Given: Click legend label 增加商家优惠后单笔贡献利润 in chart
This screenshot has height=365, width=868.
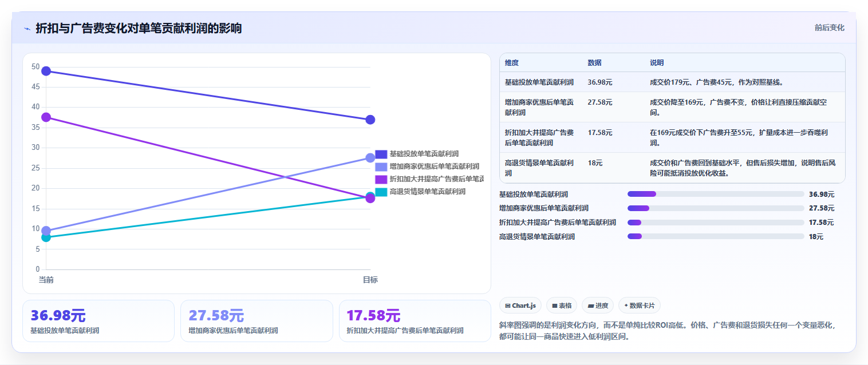Looking at the screenshot, I should click(434, 166).
